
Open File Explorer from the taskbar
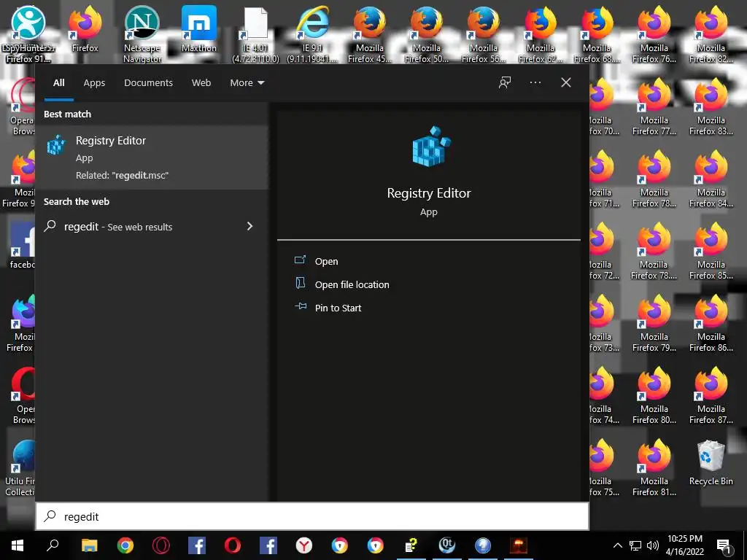[89, 545]
